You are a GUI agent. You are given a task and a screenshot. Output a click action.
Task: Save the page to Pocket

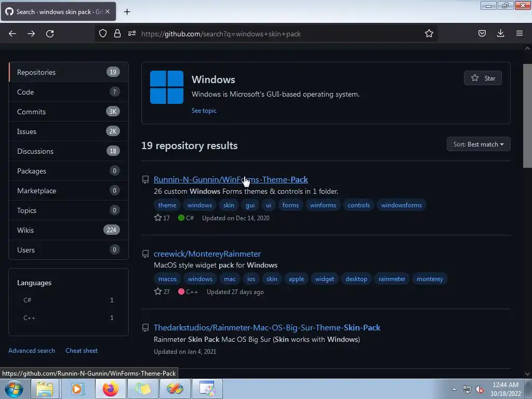[482, 33]
